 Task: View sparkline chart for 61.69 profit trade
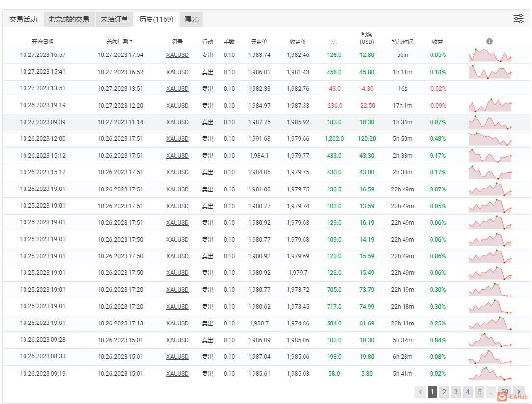click(490, 323)
